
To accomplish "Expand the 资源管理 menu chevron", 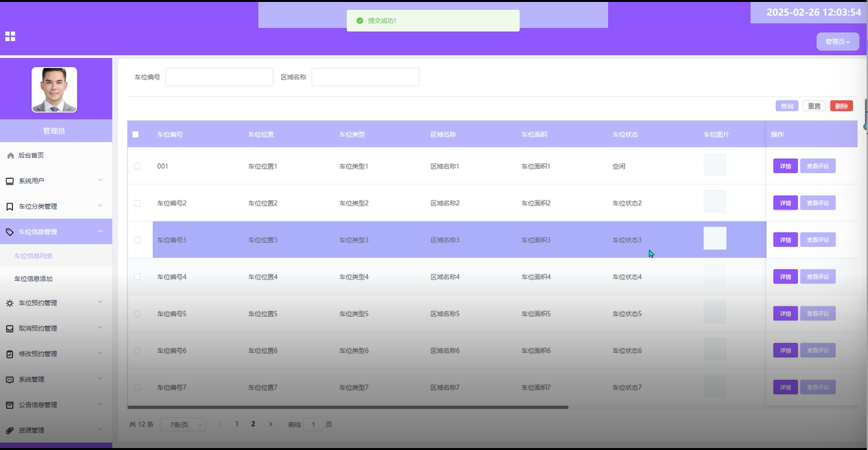I will point(100,429).
